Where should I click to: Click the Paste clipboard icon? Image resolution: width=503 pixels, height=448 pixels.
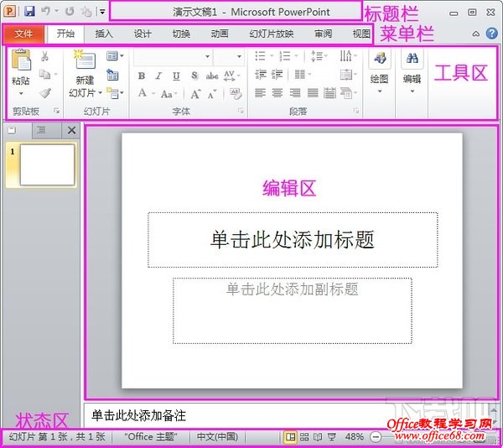(21, 60)
